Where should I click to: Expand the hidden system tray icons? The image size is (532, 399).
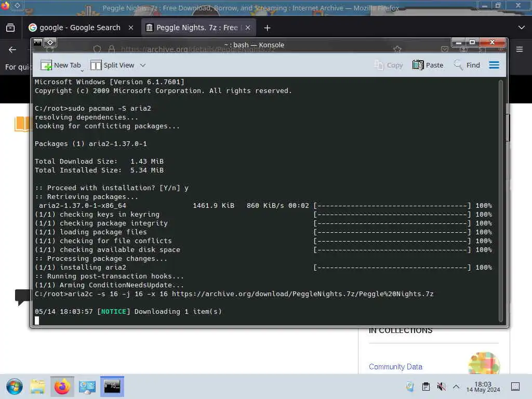pyautogui.click(x=456, y=387)
